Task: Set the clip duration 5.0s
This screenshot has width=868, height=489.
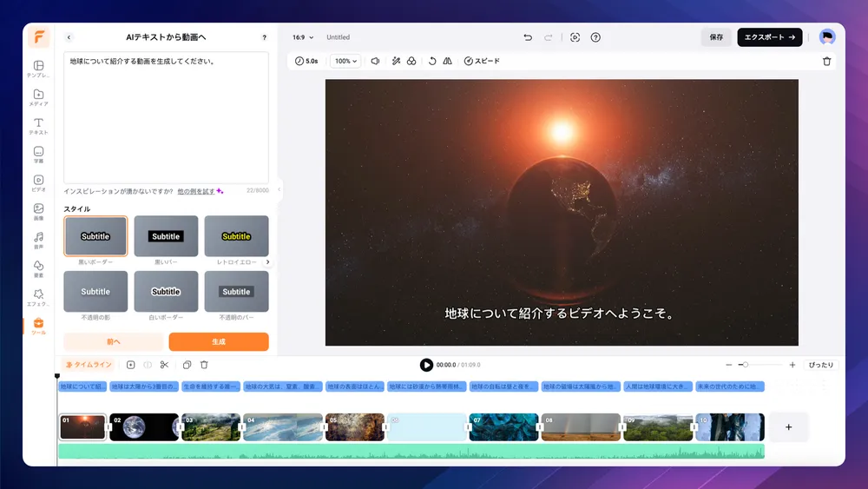Action: tap(306, 61)
